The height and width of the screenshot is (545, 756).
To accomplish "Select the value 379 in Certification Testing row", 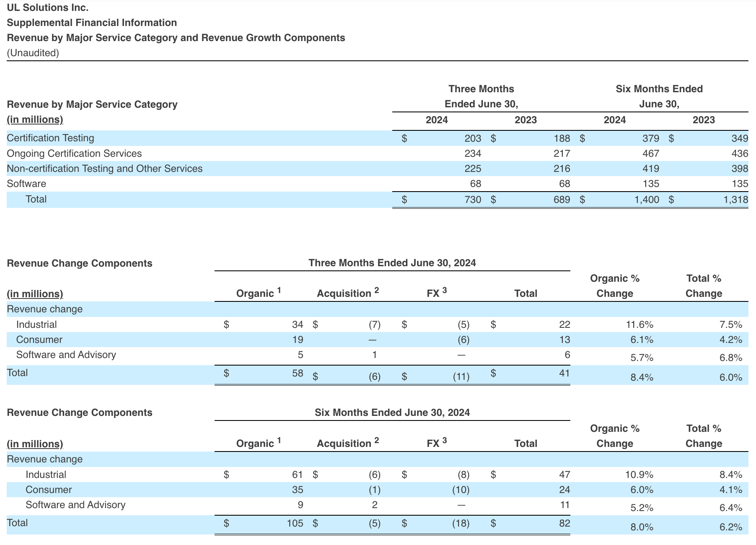I will (x=651, y=138).
